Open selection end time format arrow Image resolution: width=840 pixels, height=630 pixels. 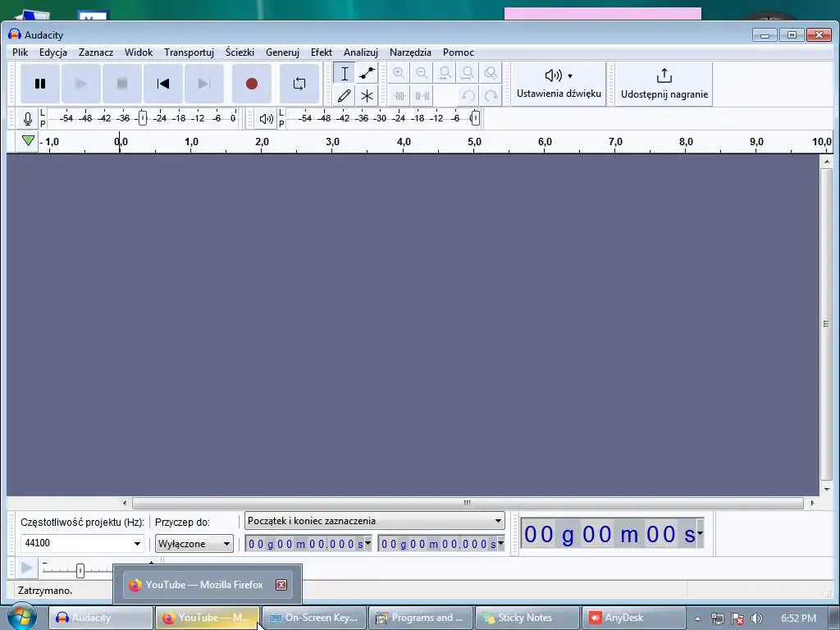pos(501,543)
